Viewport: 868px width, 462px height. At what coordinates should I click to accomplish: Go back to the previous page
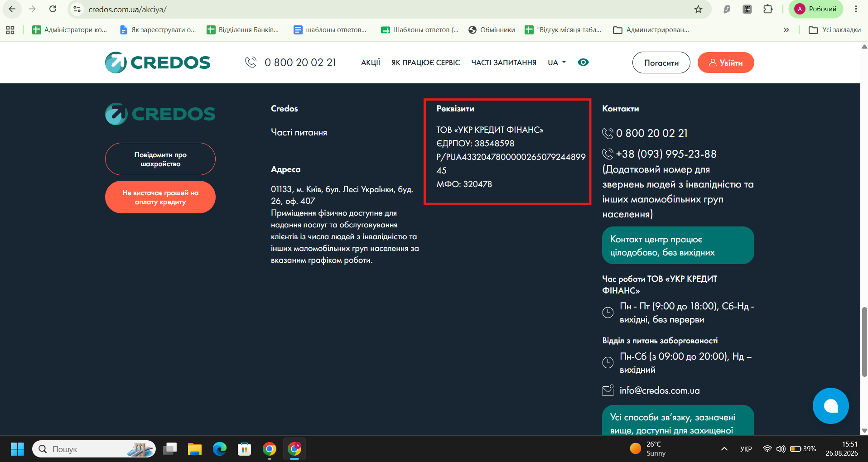tap(12, 9)
